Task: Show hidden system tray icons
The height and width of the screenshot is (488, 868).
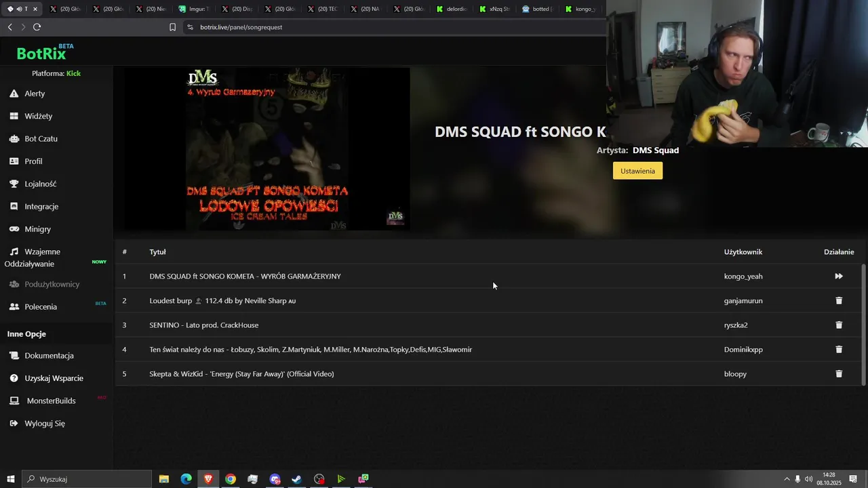Action: [x=787, y=479]
